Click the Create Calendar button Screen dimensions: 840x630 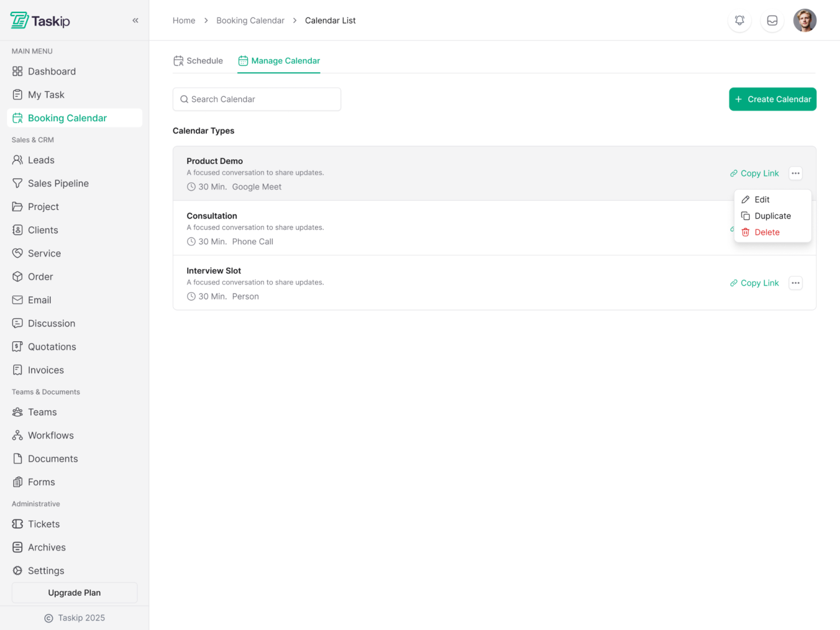click(773, 99)
